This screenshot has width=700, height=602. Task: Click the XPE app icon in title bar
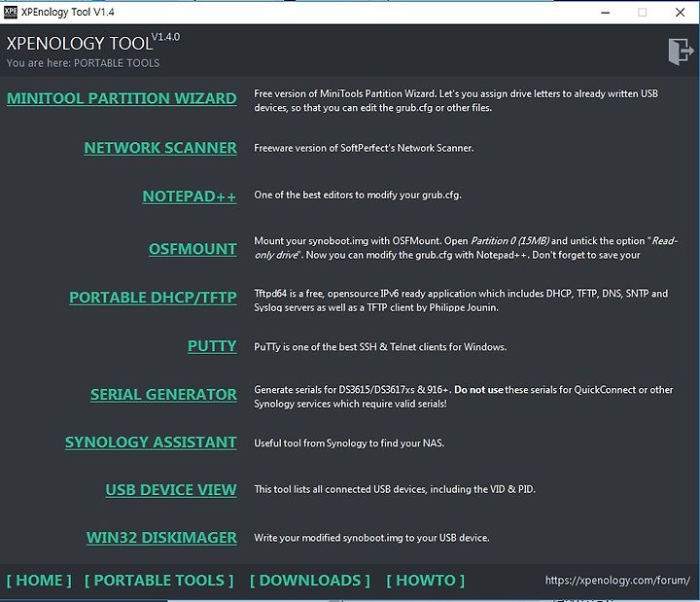pos(11,12)
